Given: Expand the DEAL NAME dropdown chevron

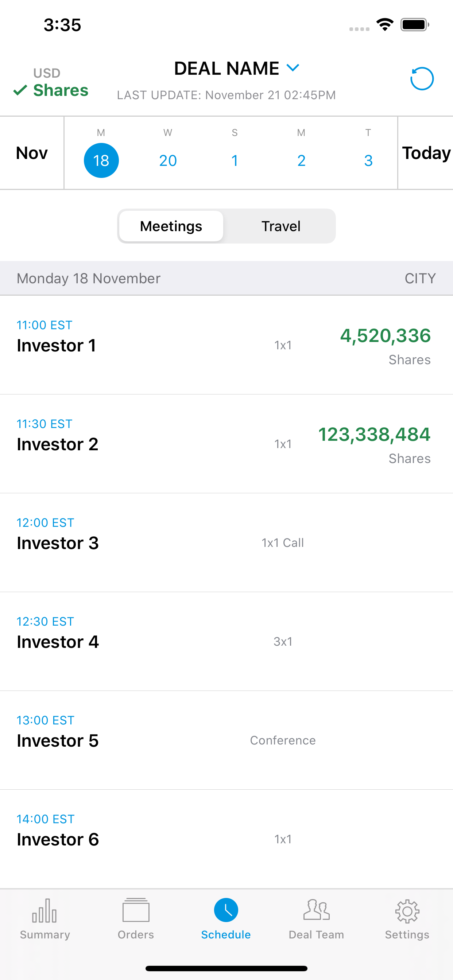Looking at the screenshot, I should [293, 68].
